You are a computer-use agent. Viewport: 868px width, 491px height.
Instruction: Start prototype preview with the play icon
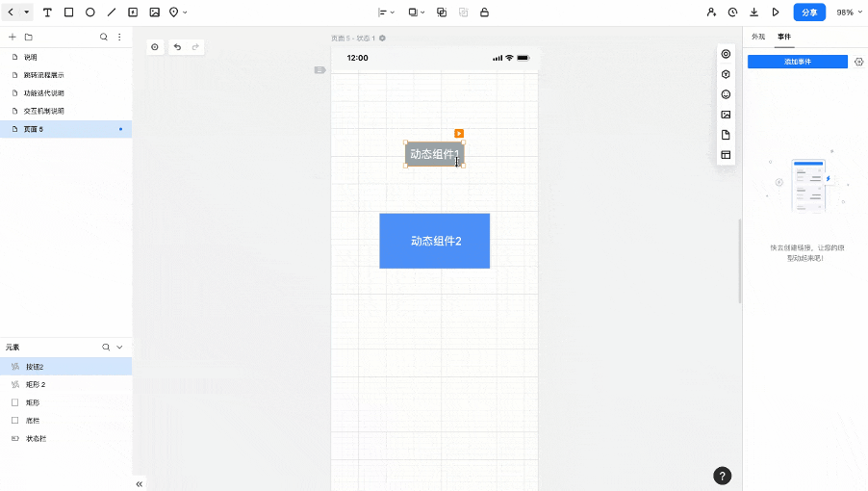(x=776, y=13)
